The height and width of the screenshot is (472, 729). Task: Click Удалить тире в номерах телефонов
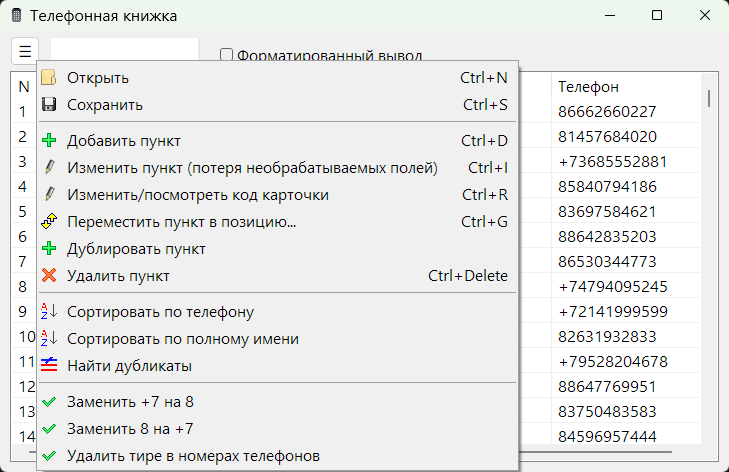click(193, 456)
